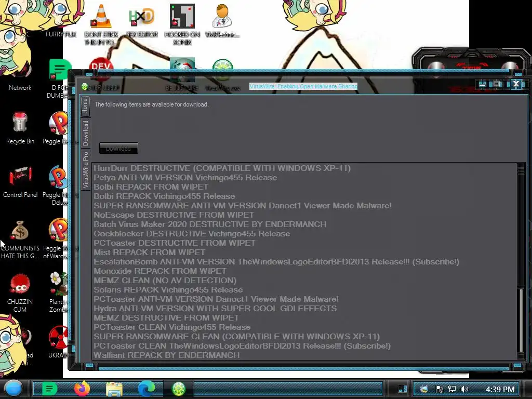Switch to the VirusWire Pro tab
This screenshot has width=532, height=399.
pyautogui.click(x=86, y=170)
